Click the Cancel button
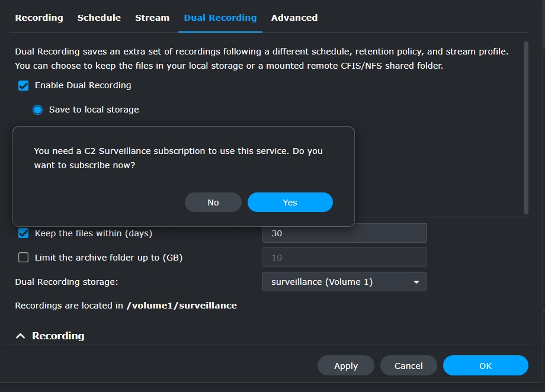Image resolution: width=545 pixels, height=392 pixels. (x=409, y=366)
